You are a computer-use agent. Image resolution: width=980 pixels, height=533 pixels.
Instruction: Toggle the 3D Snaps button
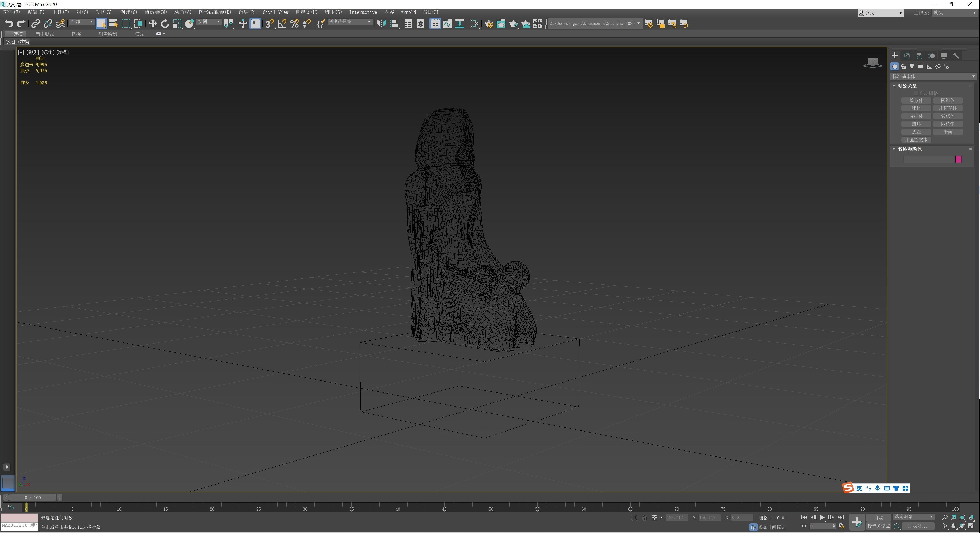[269, 23]
